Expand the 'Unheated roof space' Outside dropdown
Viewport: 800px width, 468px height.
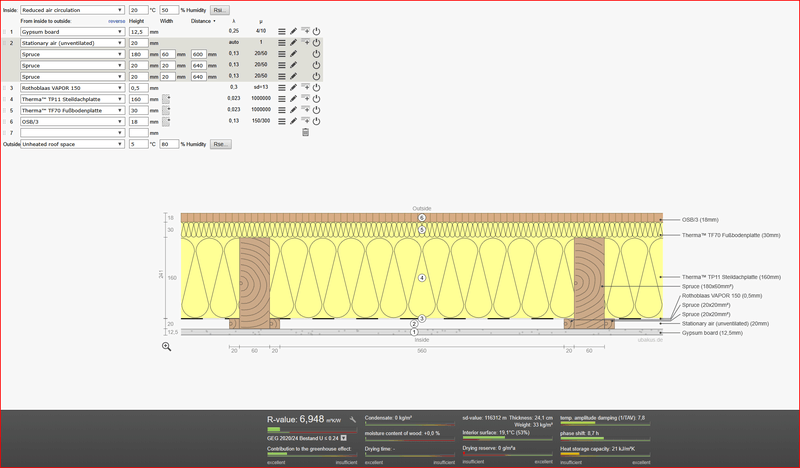pyautogui.click(x=71, y=144)
